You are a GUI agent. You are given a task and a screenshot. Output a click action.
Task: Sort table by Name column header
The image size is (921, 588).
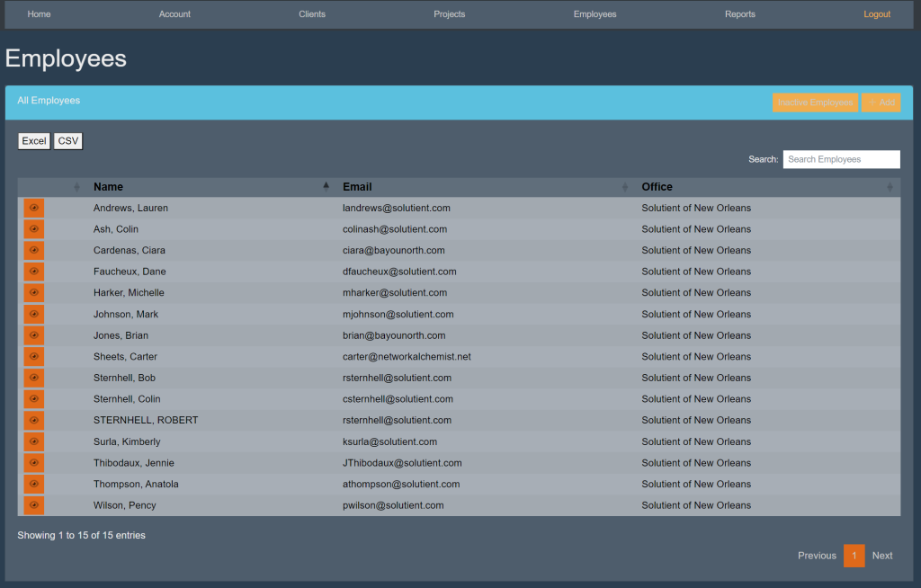(108, 187)
